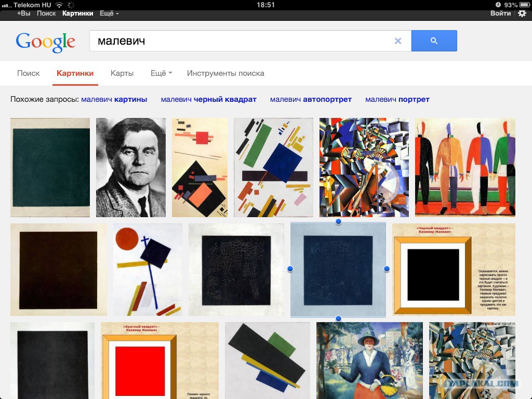
Task: Click the Войти sign-in button
Action: click(500, 14)
